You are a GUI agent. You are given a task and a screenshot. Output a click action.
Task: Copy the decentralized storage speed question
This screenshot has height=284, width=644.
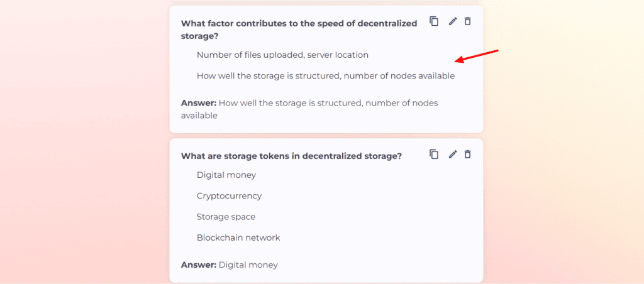[434, 21]
